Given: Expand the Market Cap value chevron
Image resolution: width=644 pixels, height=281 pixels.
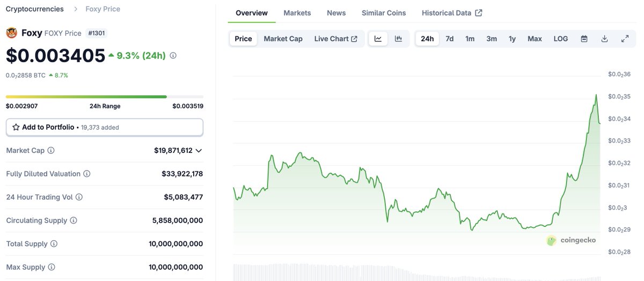Looking at the screenshot, I should (x=199, y=151).
